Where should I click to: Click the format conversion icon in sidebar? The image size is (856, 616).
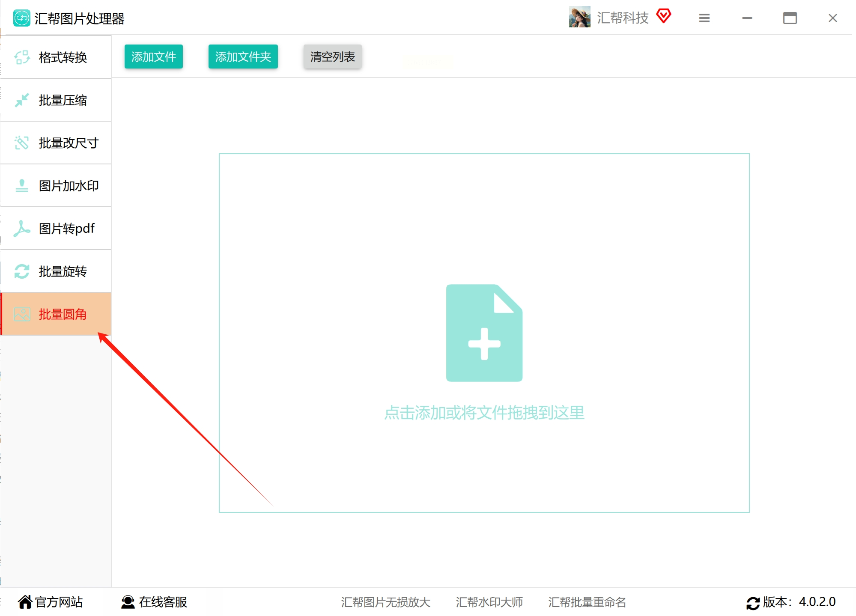click(22, 57)
